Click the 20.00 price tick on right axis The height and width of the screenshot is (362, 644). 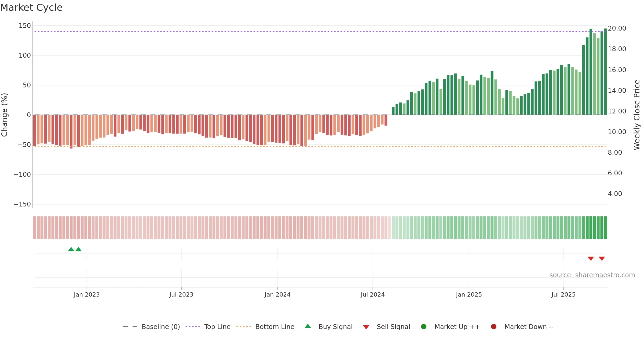point(617,28)
